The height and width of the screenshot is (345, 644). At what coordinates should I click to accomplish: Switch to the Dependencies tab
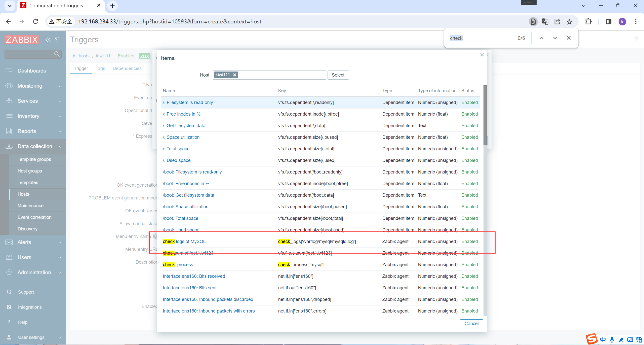click(127, 68)
